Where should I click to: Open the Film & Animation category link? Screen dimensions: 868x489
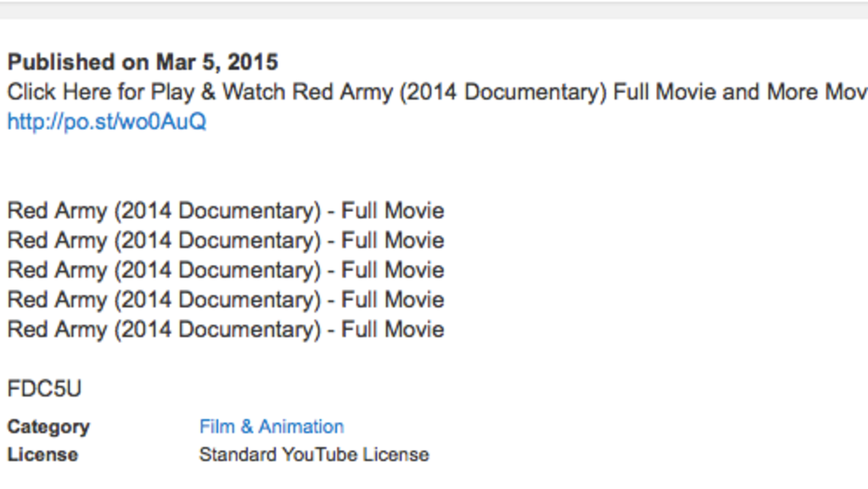pos(272,426)
